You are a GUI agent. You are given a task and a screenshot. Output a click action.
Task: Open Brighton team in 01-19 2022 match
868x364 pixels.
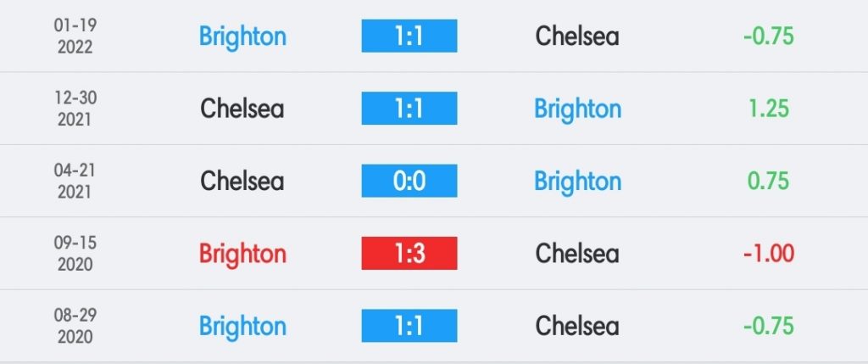(x=242, y=37)
